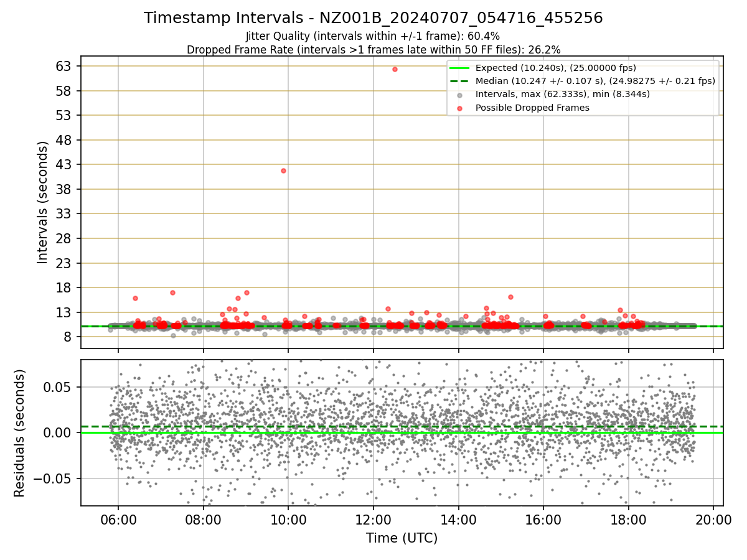The image size is (747, 560).
Task: Click the 'Jitter Quality' subtitle line showing 60.4%
Action: [x=373, y=37]
